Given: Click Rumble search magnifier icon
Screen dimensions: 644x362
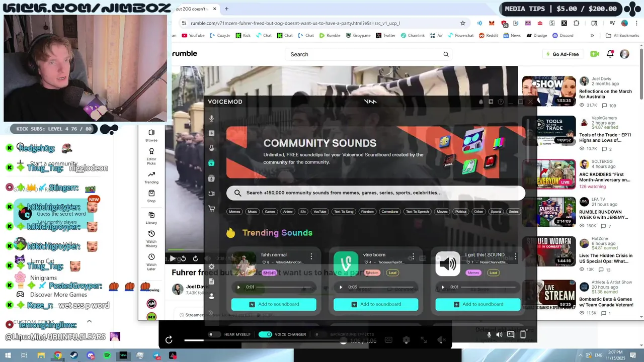Looking at the screenshot, I should (446, 54).
